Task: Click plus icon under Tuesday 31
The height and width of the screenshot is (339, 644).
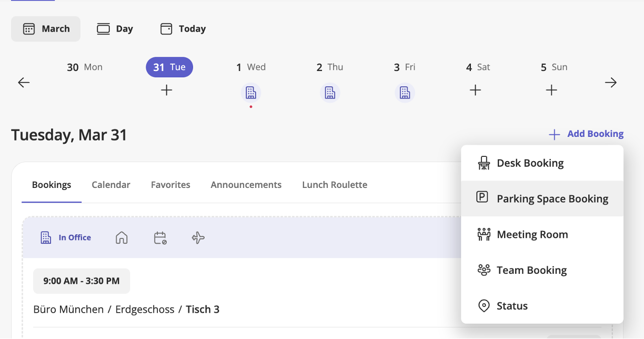Action: (x=166, y=91)
